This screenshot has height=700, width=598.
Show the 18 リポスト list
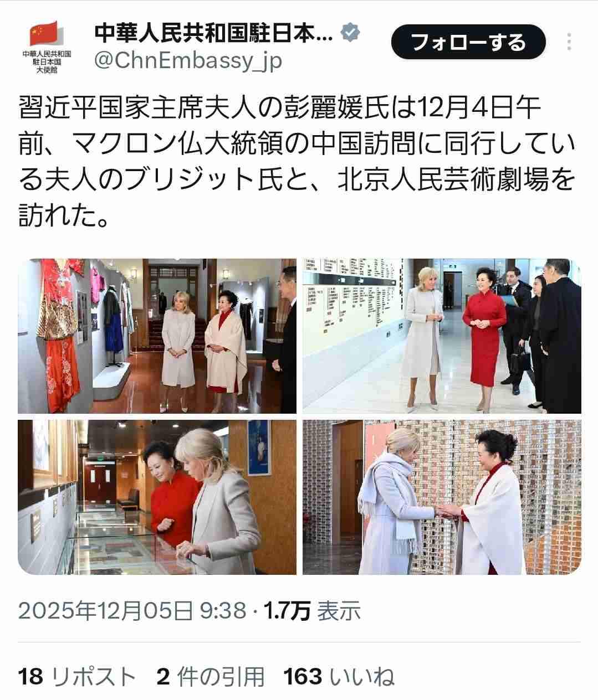(77, 677)
